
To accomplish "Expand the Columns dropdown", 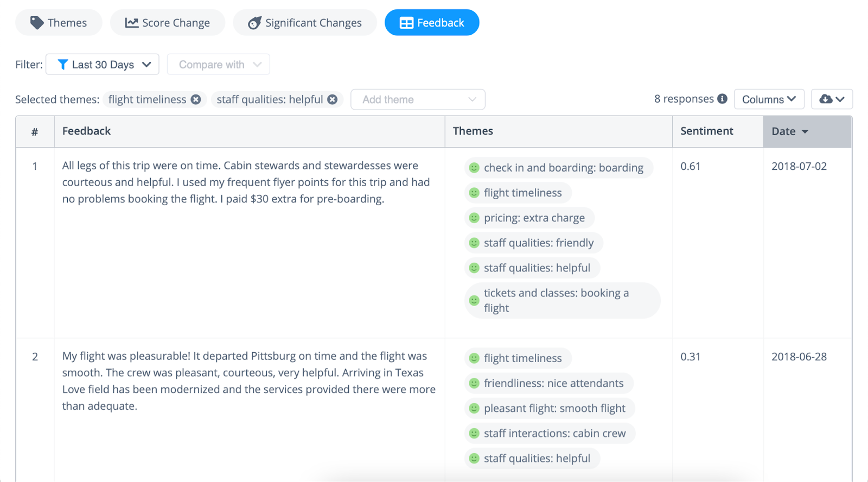I will (769, 99).
